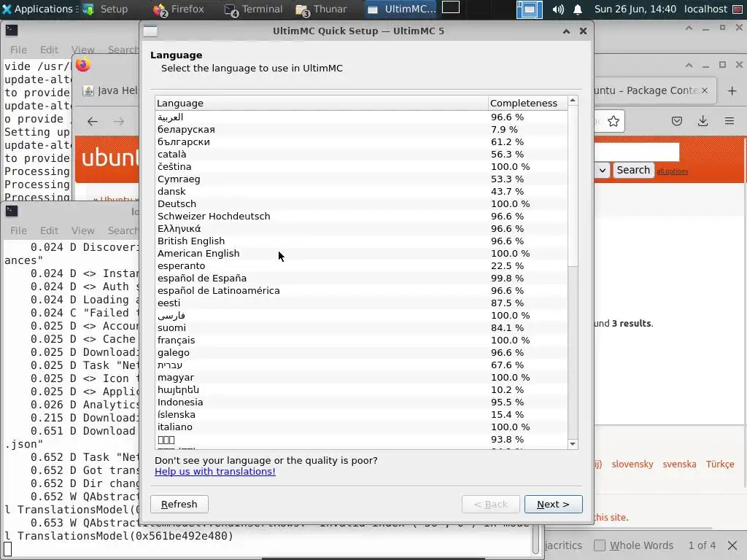Select the esperanto language row
This screenshot has width=747, height=560.
[361, 265]
